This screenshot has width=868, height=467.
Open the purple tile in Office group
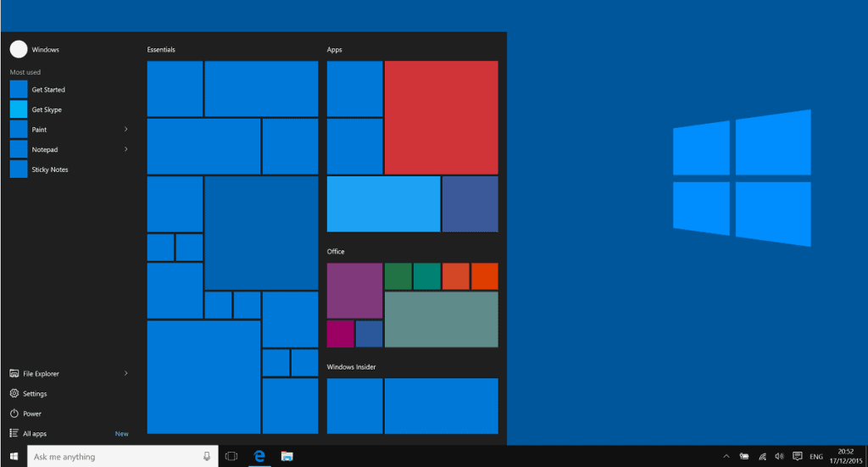tap(355, 291)
